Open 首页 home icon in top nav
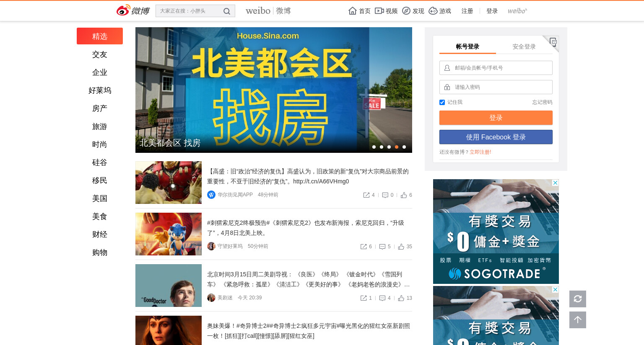 click(353, 11)
